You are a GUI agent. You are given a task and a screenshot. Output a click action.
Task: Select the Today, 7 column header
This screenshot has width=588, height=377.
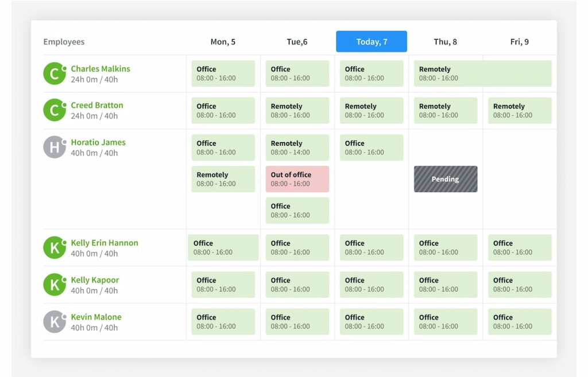click(x=372, y=42)
